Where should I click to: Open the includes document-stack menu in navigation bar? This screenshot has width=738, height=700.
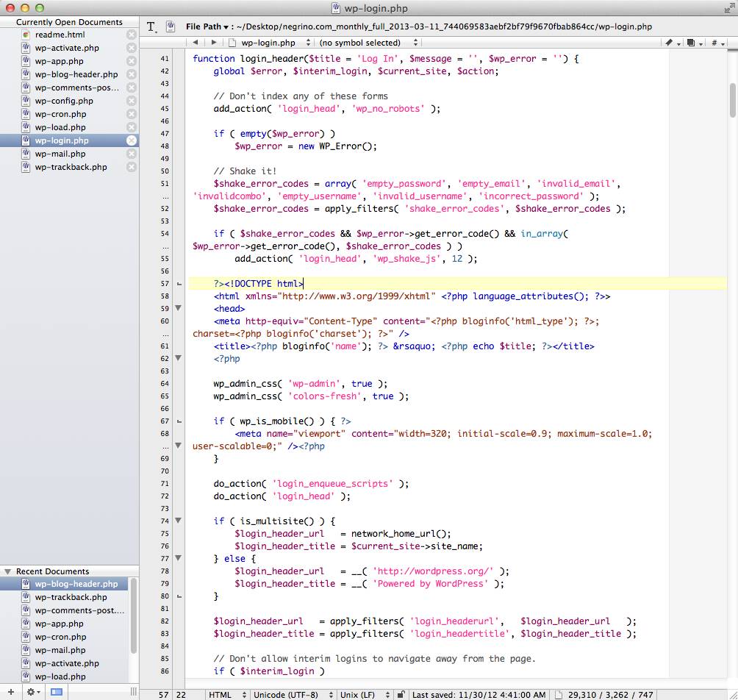coord(695,43)
